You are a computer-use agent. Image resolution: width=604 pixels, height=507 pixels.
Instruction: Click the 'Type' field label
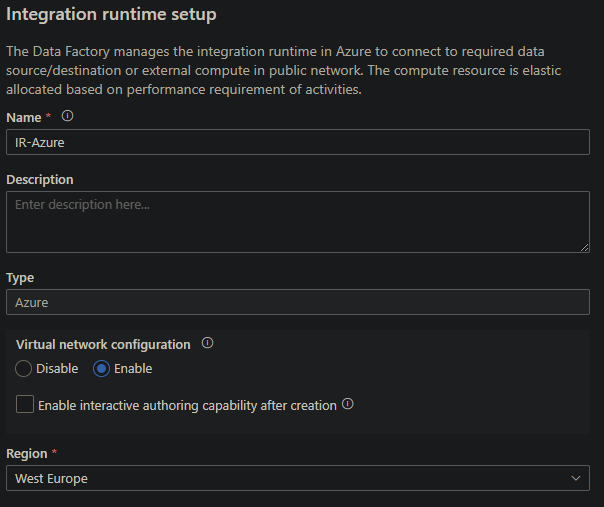pyautogui.click(x=20, y=277)
